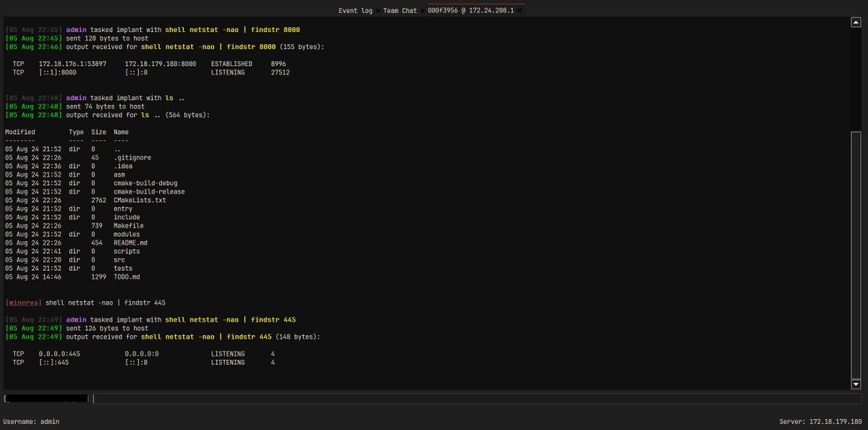
Task: Click the 0.0.0.0:445 local address
Action: coord(59,353)
